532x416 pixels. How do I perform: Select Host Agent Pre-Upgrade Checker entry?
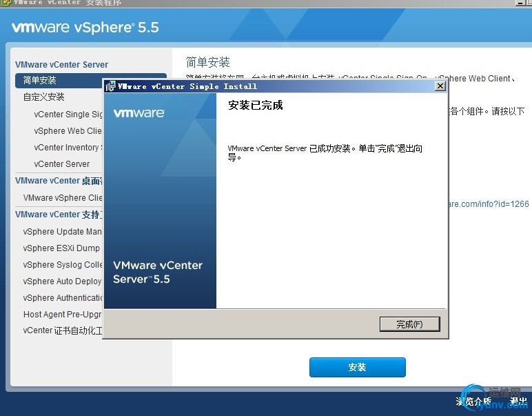point(63,315)
